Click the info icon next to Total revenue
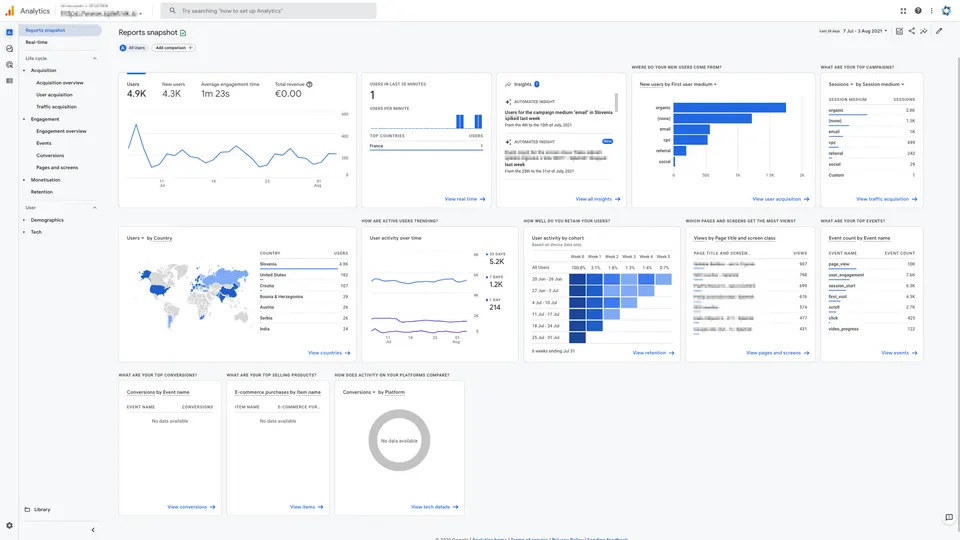This screenshot has width=960, height=540. (x=309, y=84)
